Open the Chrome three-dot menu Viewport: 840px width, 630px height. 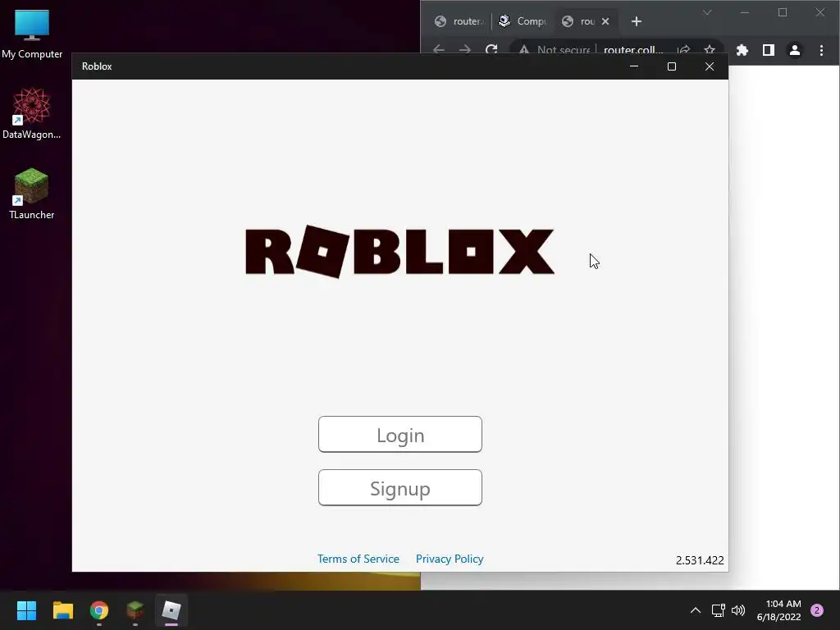pyautogui.click(x=821, y=50)
